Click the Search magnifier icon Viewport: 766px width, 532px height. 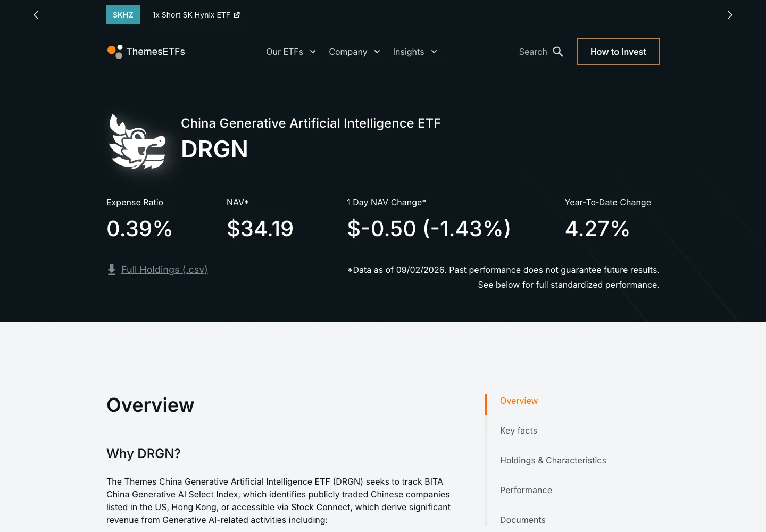coord(558,52)
